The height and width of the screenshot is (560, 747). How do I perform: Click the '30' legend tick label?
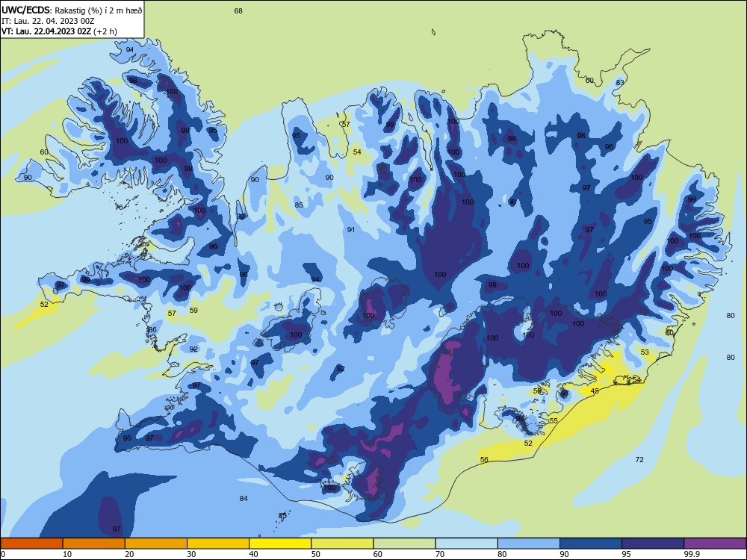(191, 554)
